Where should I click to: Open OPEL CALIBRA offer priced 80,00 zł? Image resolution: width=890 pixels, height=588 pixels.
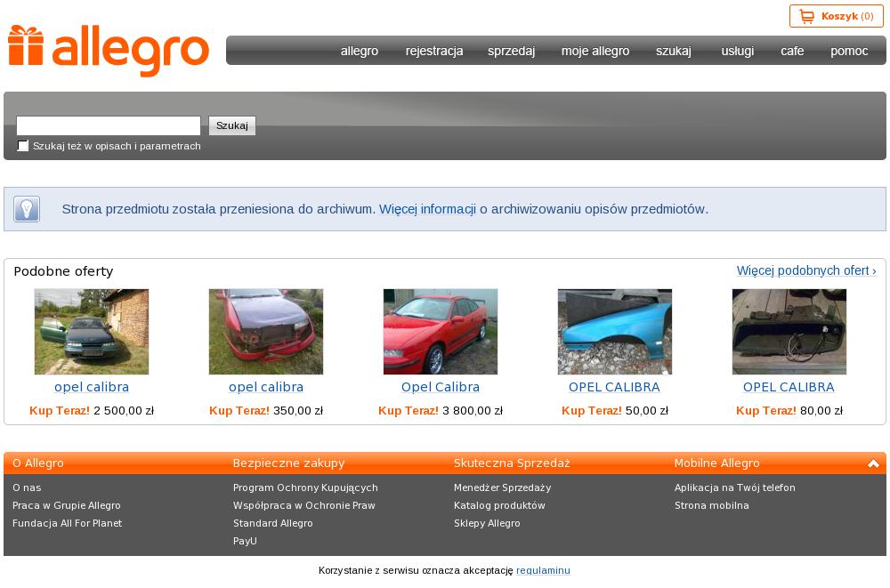789,387
